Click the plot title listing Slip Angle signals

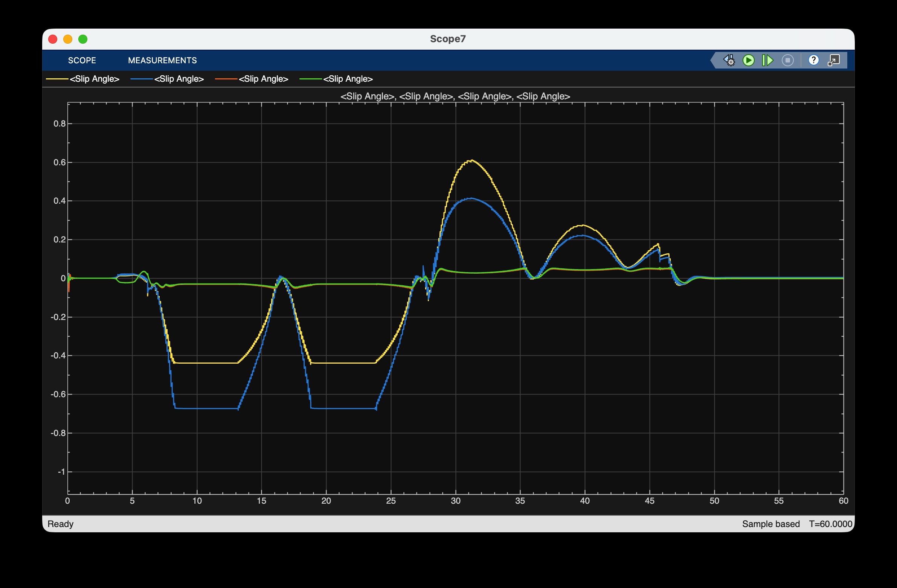pos(455,96)
